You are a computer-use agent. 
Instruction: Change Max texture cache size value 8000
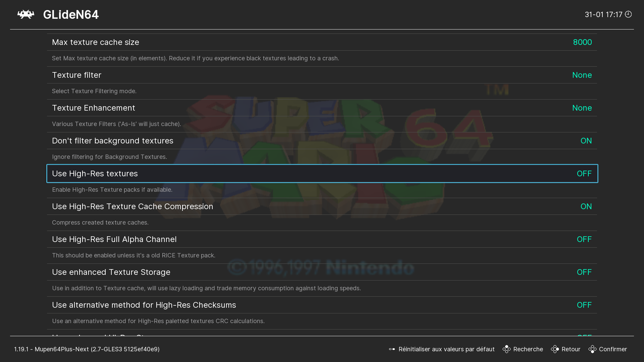[x=582, y=42]
